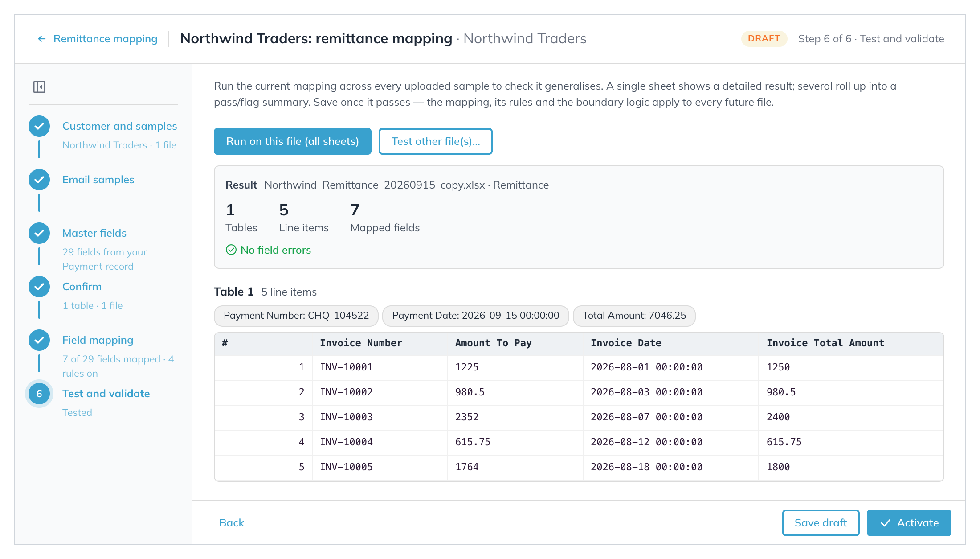Screen dimensions: 980x559
Task: Click Save draft button
Action: pos(821,523)
